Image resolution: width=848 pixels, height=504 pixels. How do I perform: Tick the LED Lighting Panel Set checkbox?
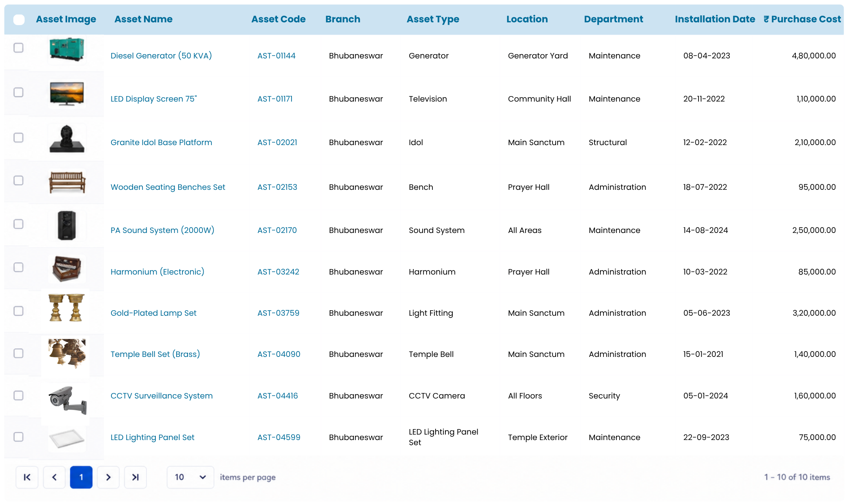coord(18,437)
